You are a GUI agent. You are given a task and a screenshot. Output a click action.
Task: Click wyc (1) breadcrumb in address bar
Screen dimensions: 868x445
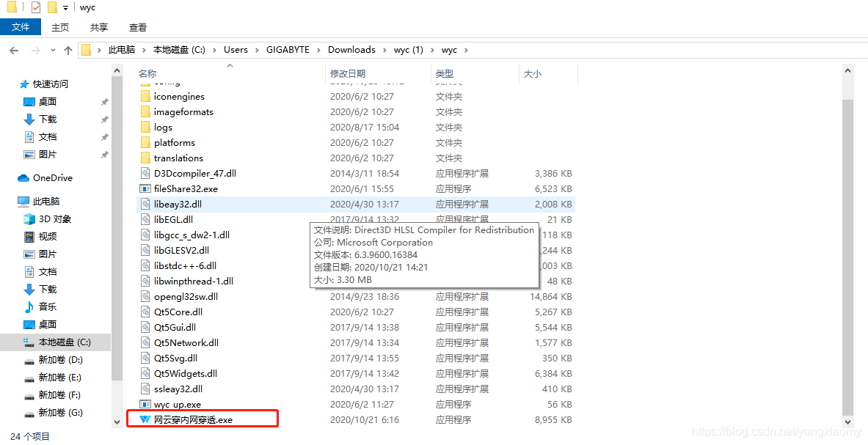tap(409, 50)
